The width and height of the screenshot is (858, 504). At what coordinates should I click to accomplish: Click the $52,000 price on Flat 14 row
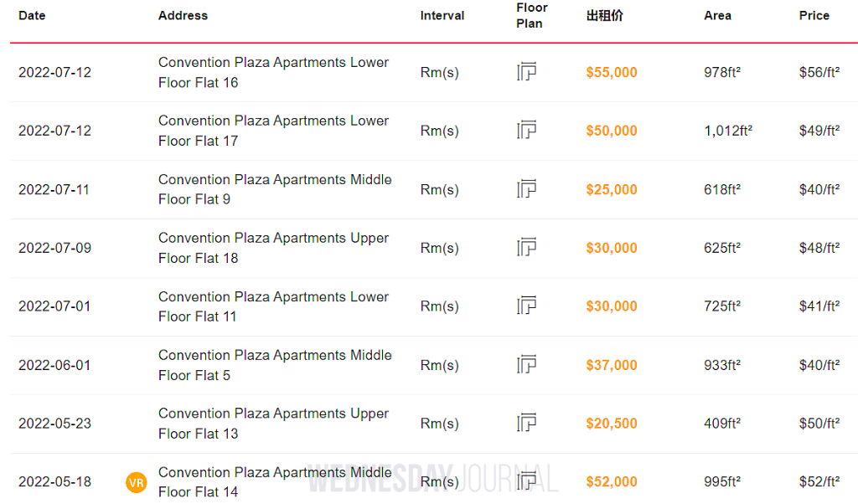pos(612,482)
